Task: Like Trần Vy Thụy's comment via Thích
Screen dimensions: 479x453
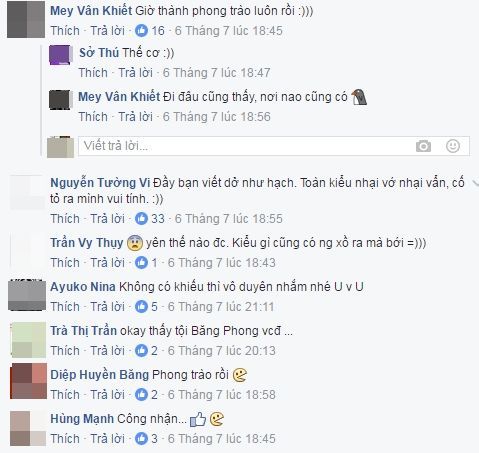Action: 65,263
